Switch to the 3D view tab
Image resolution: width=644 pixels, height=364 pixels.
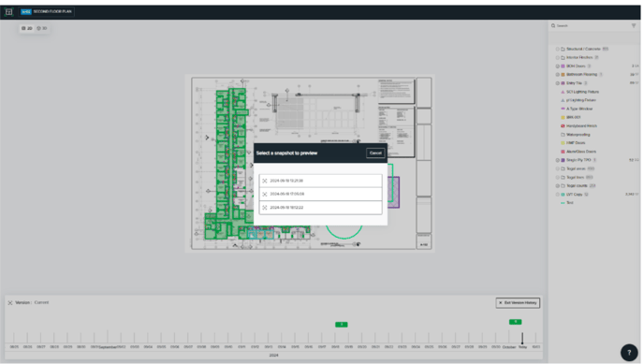pos(42,28)
